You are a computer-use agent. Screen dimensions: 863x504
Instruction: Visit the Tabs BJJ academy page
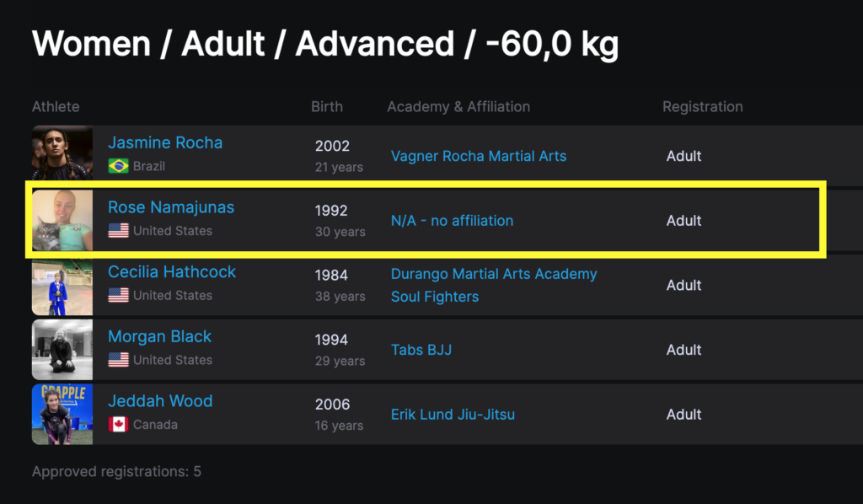(x=421, y=350)
